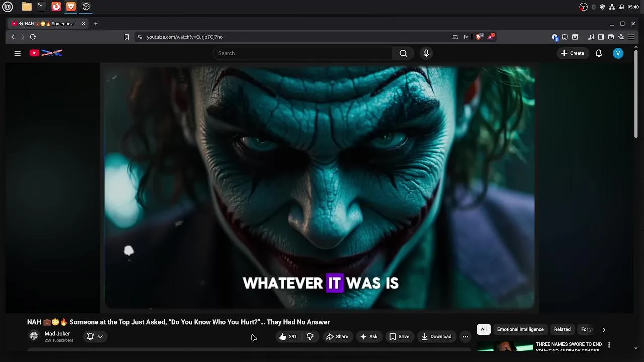The image size is (644, 362).
Task: Open the Ask button
Action: [x=369, y=337]
